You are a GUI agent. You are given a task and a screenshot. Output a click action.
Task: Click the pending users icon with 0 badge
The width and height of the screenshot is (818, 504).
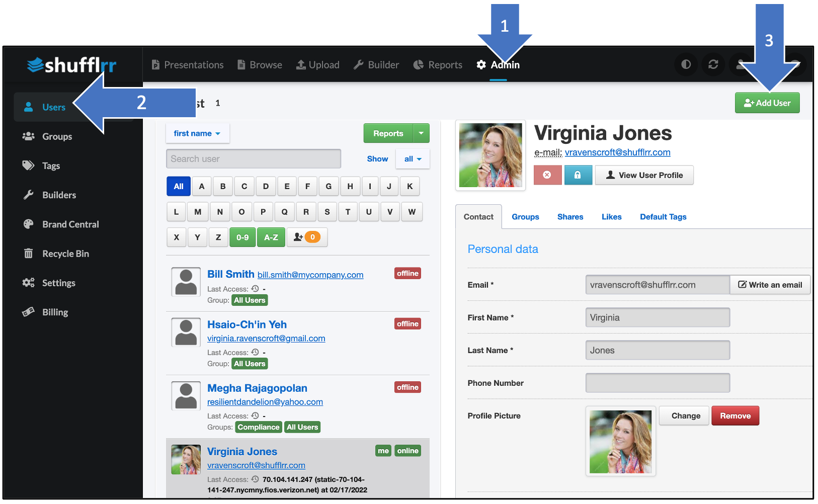[307, 237]
